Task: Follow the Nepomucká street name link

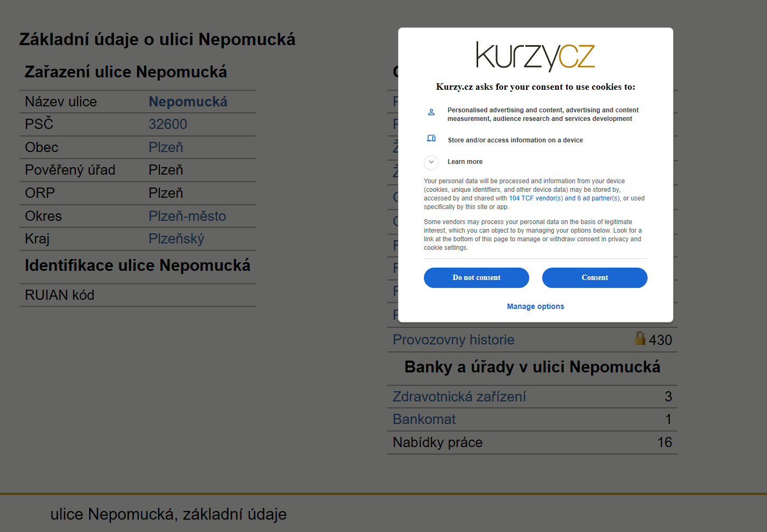Action: pyautogui.click(x=188, y=102)
